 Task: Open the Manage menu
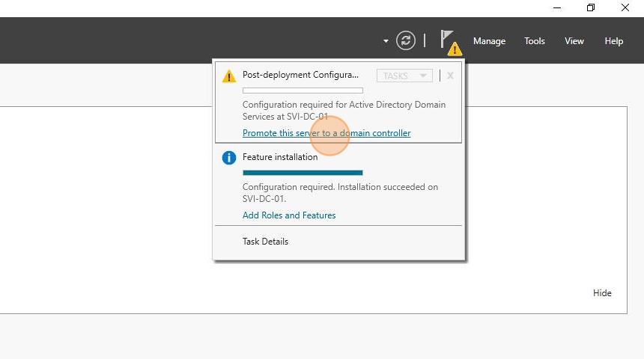489,41
